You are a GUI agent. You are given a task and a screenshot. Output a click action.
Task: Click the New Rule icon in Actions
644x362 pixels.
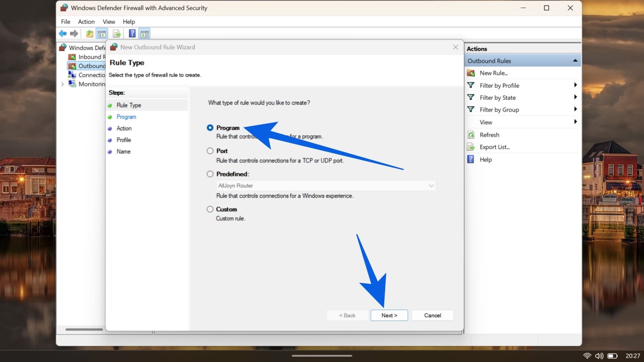pyautogui.click(x=471, y=73)
